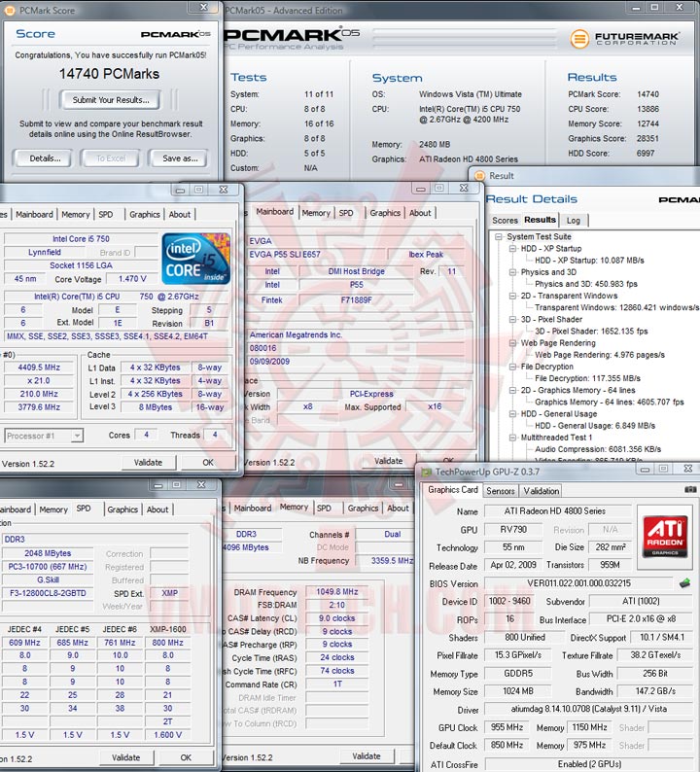
Task: Click the XMP-1600 column header
Action: coord(168,630)
